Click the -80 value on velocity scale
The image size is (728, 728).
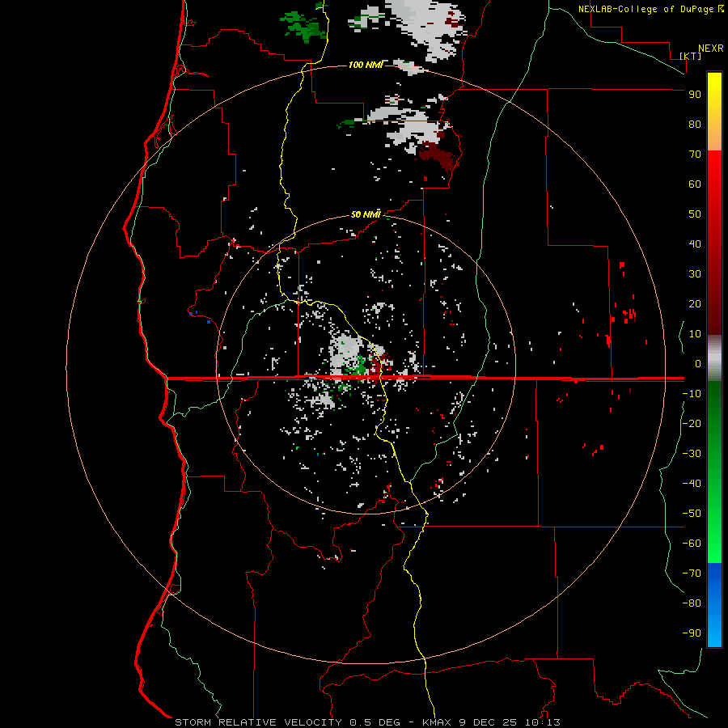tap(692, 603)
